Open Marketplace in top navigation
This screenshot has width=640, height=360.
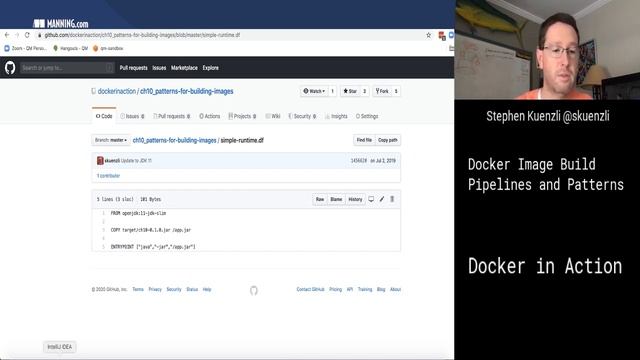[184, 68]
